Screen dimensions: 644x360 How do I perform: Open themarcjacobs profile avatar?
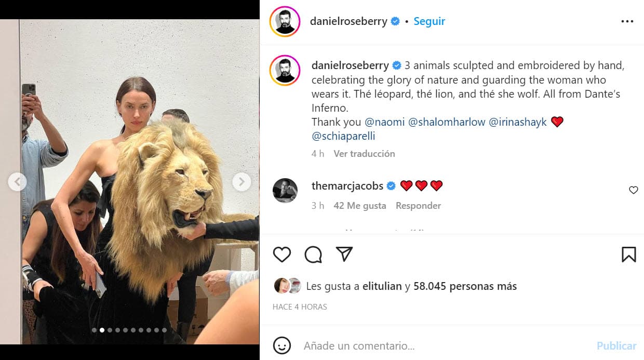pos(285,191)
